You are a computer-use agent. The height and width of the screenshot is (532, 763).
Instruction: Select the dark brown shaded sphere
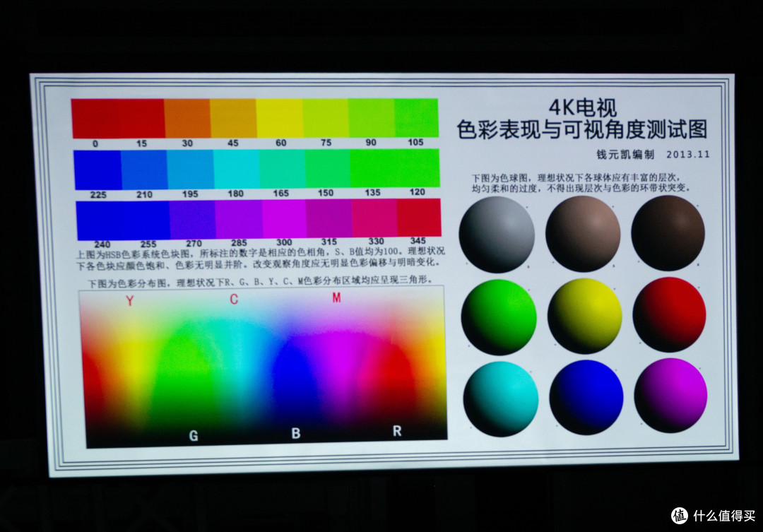[x=668, y=233]
